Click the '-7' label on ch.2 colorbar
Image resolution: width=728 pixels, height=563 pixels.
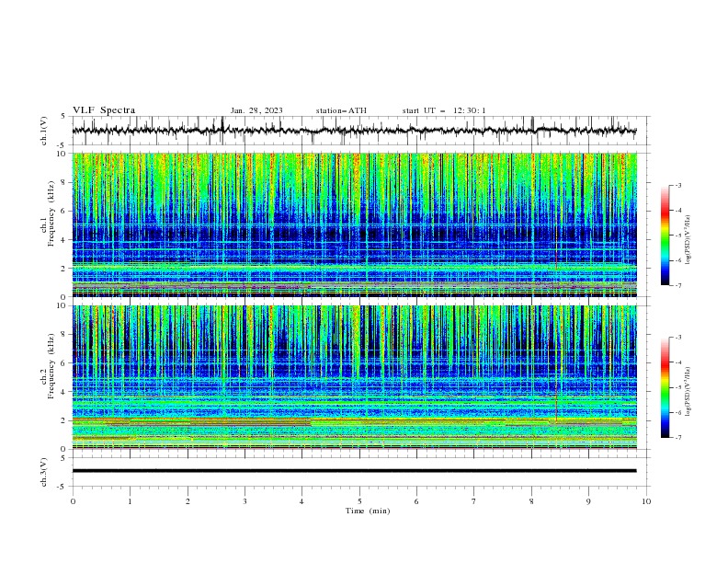[677, 438]
